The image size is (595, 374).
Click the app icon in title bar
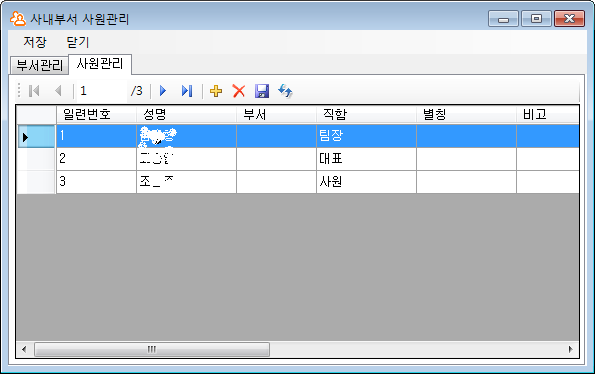17,19
